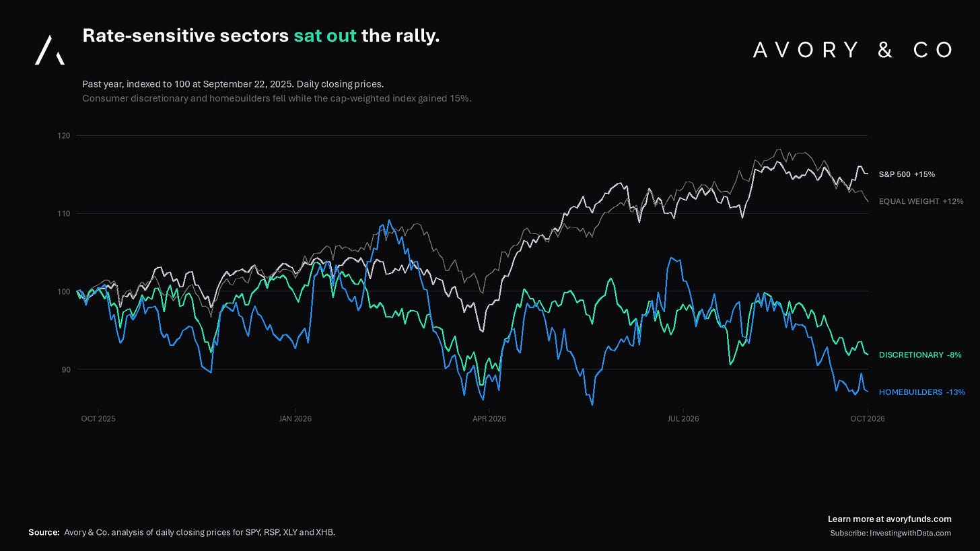Image resolution: width=980 pixels, height=551 pixels.
Task: Click the green "sat out" title text
Action: click(x=325, y=36)
